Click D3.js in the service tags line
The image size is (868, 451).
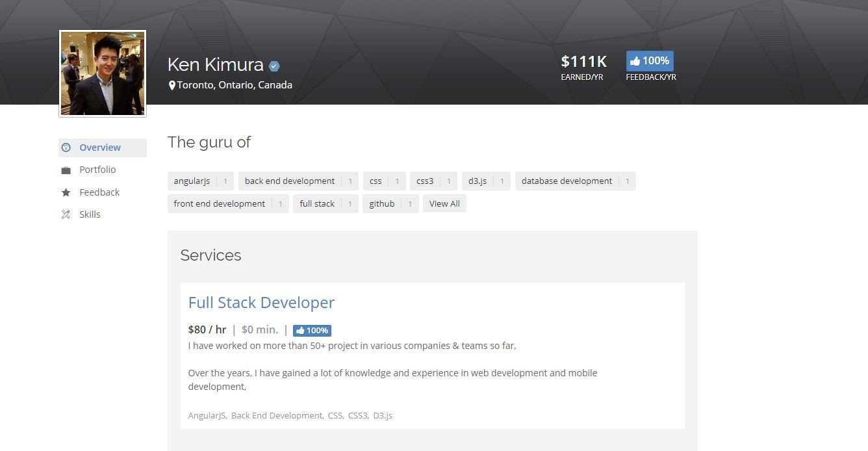click(x=383, y=416)
